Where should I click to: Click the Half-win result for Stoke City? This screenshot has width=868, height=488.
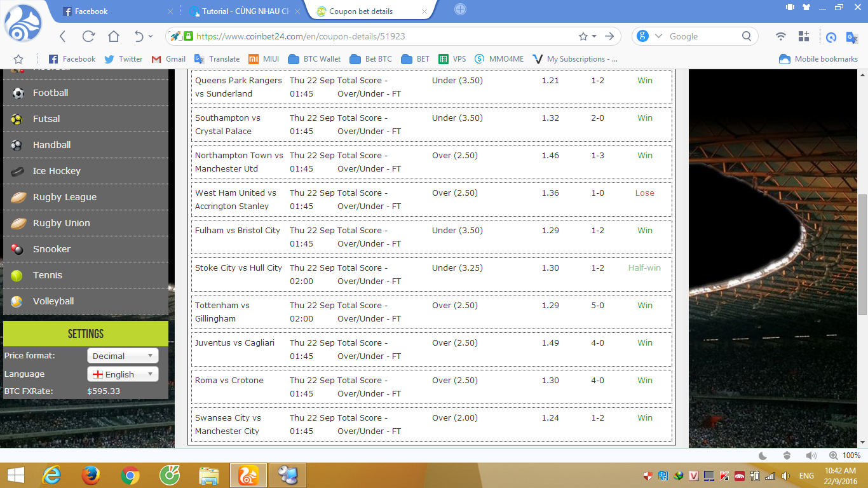[644, 268]
